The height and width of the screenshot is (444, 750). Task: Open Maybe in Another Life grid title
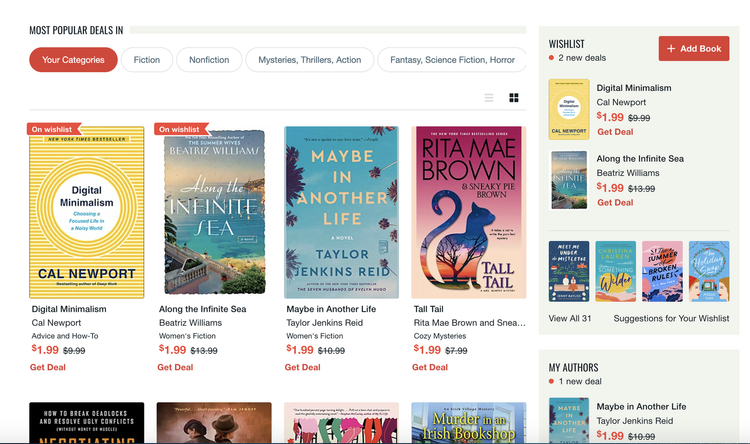tap(331, 309)
